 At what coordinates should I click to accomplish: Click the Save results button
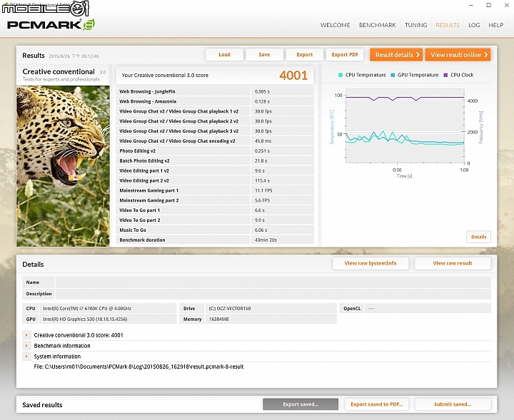(x=264, y=55)
